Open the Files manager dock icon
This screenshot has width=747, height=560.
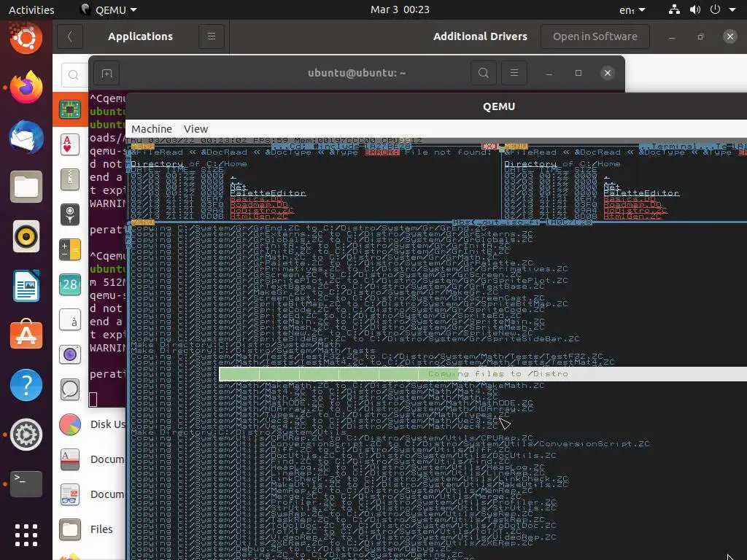[26, 187]
